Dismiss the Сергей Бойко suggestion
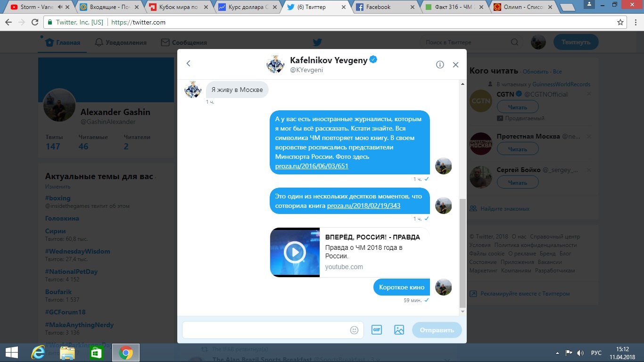 tap(589, 170)
